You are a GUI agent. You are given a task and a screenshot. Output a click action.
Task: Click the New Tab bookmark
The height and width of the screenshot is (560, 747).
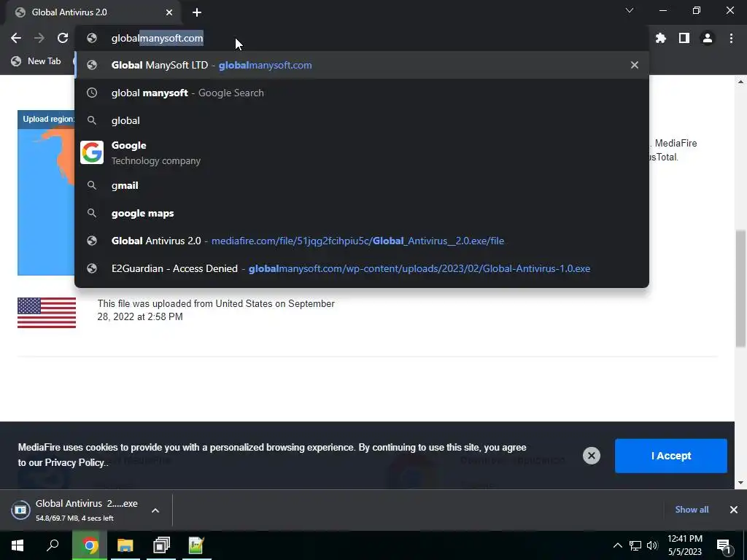tap(36, 61)
